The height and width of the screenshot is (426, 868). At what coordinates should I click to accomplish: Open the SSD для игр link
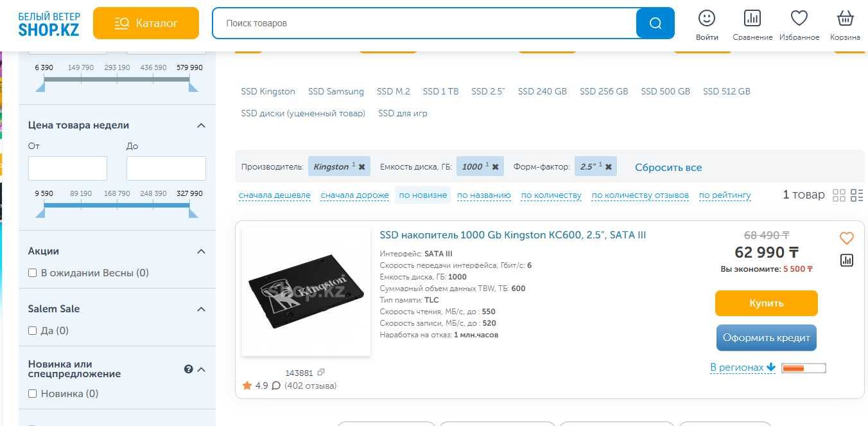pyautogui.click(x=403, y=113)
